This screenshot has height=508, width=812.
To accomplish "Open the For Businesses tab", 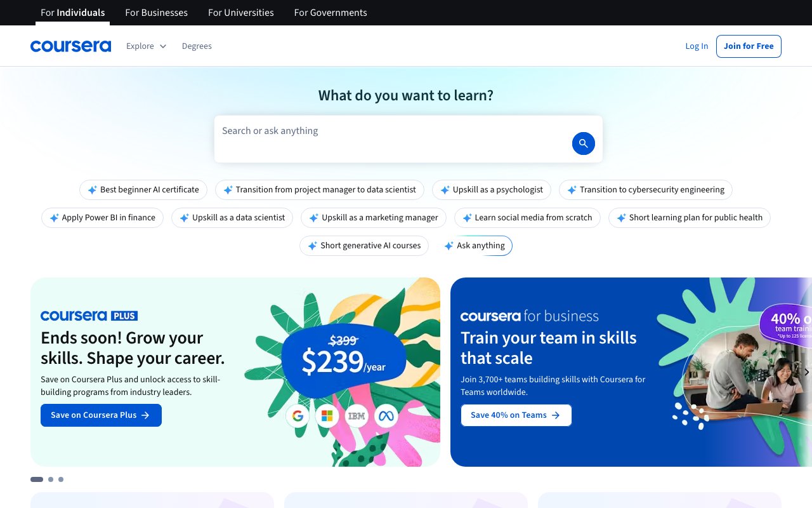I will pos(156,13).
